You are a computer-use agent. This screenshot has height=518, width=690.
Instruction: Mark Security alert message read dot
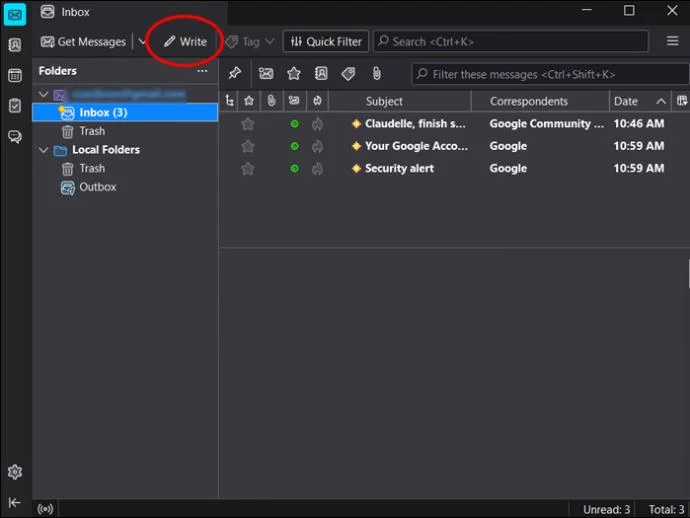click(294, 169)
